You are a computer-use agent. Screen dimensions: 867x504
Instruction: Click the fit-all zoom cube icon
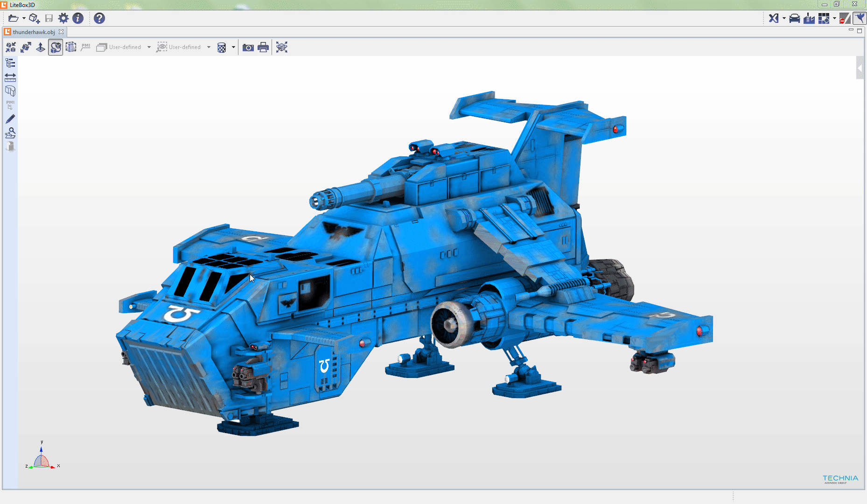pyautogui.click(x=282, y=47)
